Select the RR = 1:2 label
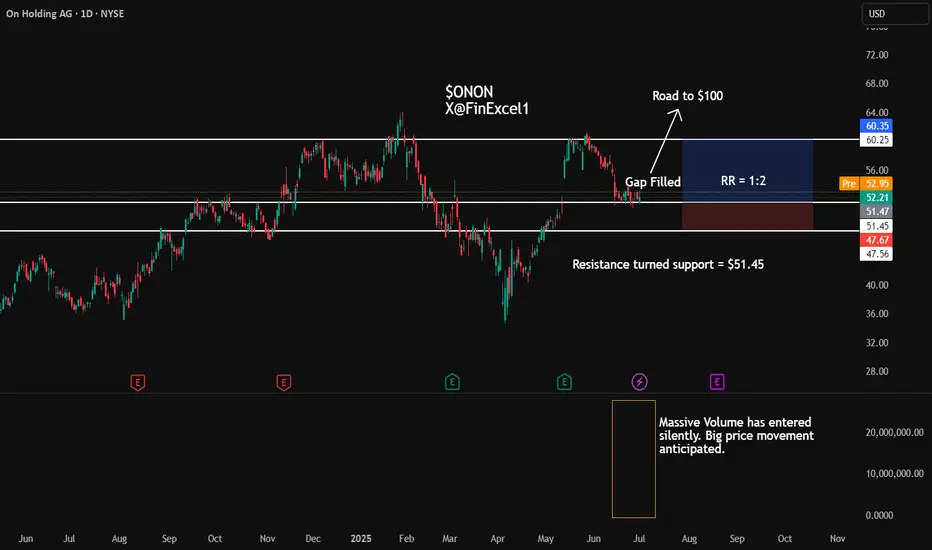 click(x=743, y=181)
